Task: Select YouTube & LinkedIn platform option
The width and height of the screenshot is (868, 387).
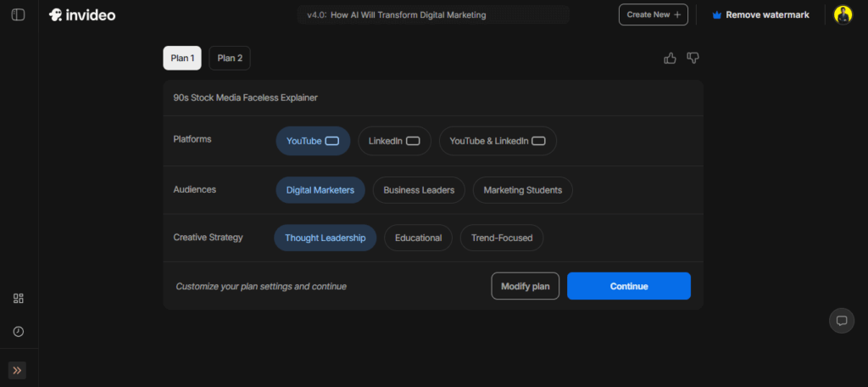Action: [x=498, y=141]
